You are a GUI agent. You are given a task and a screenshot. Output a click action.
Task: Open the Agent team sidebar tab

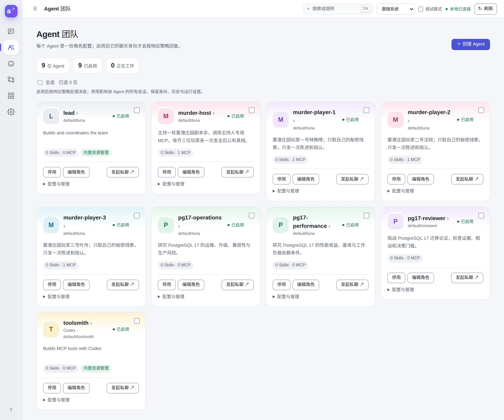pos(11,47)
